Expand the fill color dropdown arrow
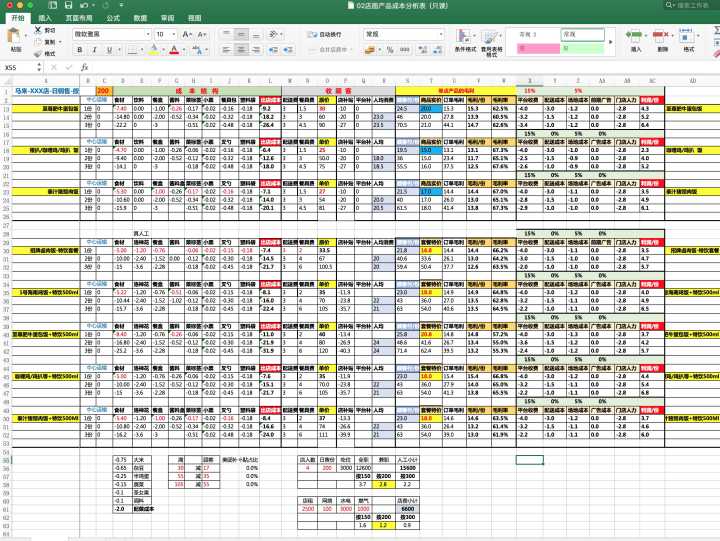This screenshot has width=720, height=541. pyautogui.click(x=164, y=50)
